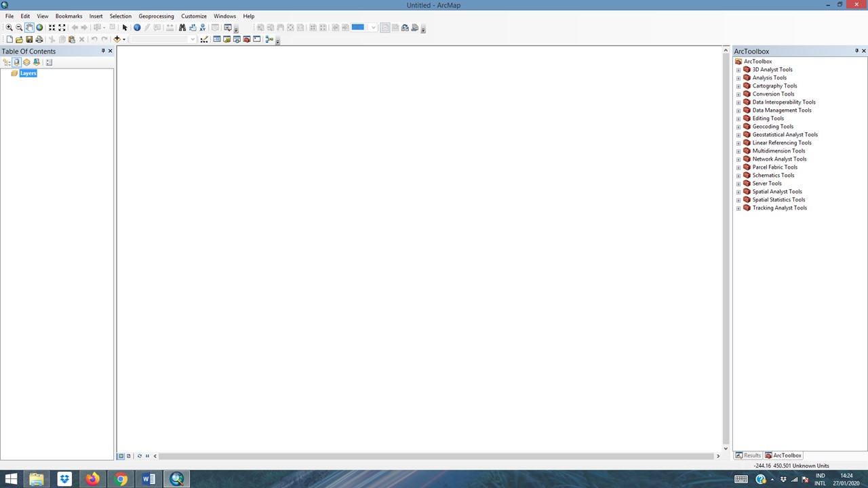Switch to Data View button
The width and height of the screenshot is (868, 488).
tap(121, 456)
